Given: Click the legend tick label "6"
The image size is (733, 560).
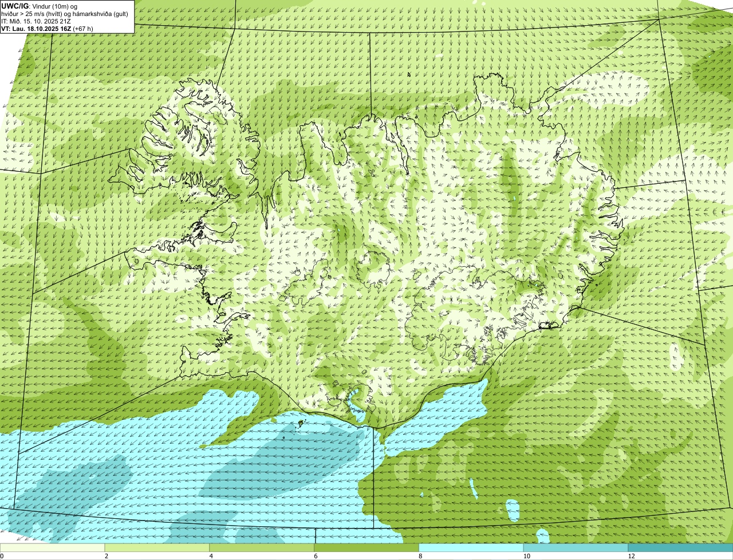Looking at the screenshot, I should click(316, 556).
